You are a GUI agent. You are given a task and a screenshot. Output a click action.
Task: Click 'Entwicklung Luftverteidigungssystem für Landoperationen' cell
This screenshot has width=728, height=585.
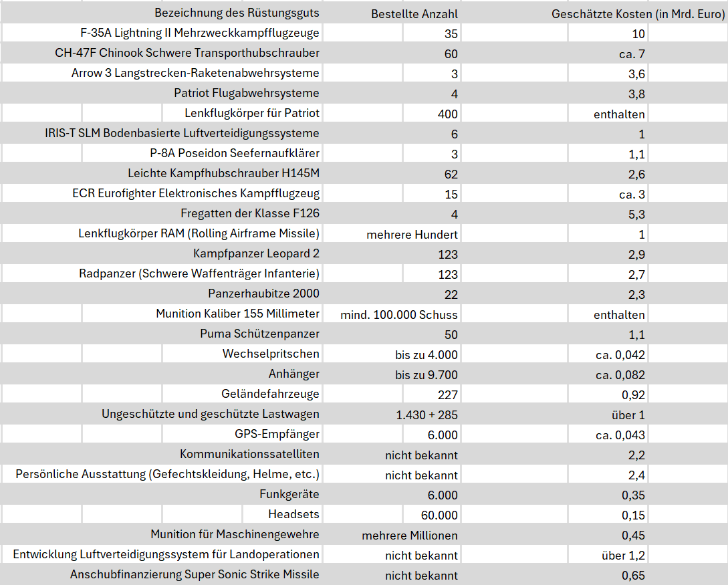click(166, 554)
